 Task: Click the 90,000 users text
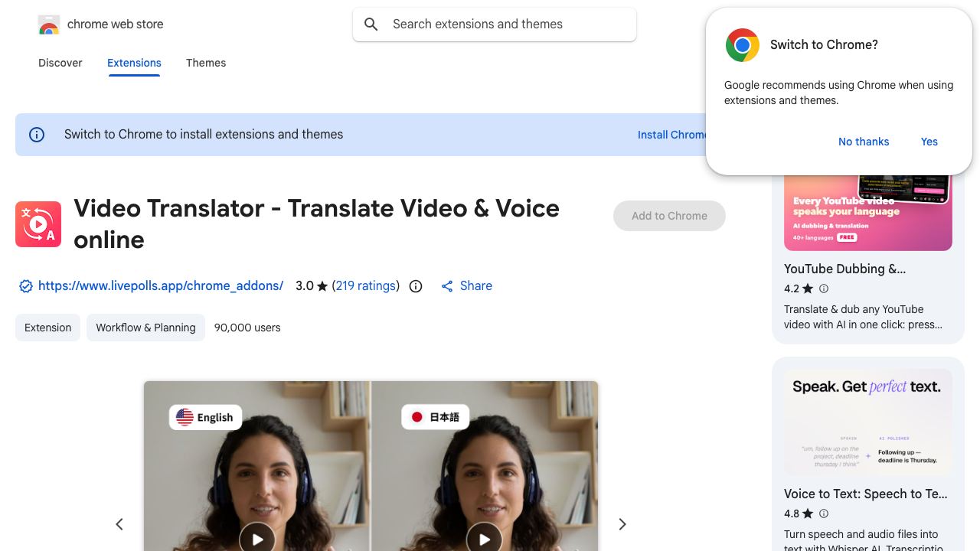pyautogui.click(x=247, y=328)
